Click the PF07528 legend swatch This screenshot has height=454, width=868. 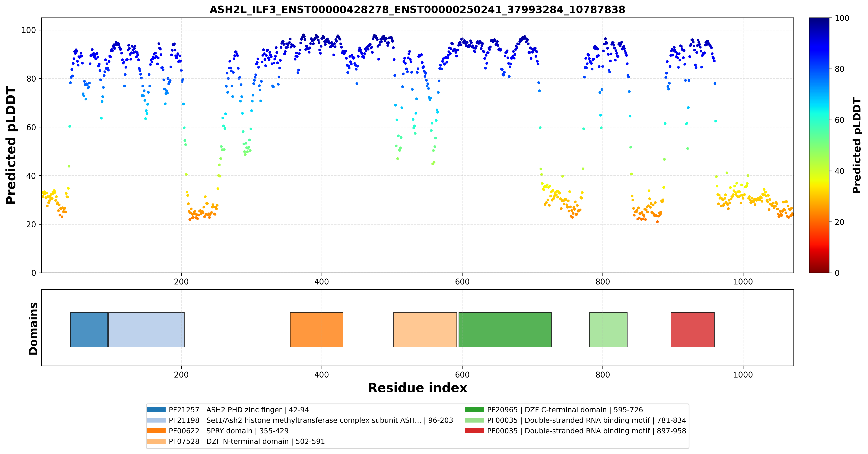(x=156, y=442)
